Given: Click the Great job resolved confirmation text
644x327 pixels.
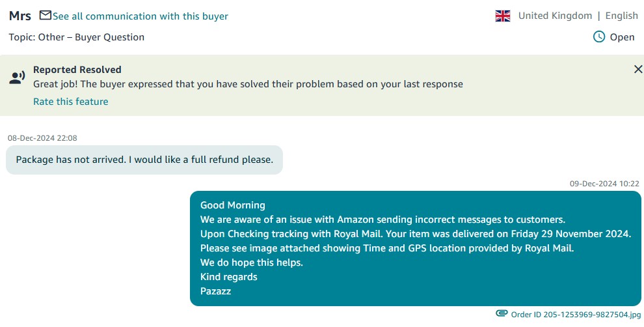Looking at the screenshot, I should [248, 84].
